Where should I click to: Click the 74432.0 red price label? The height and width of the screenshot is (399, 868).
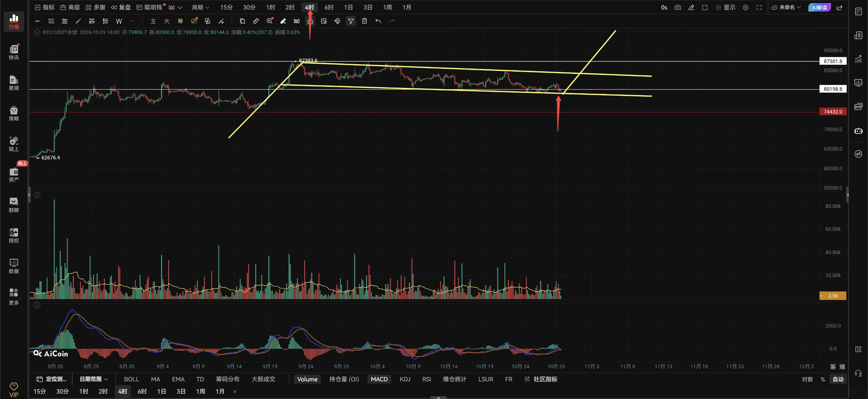coord(833,112)
